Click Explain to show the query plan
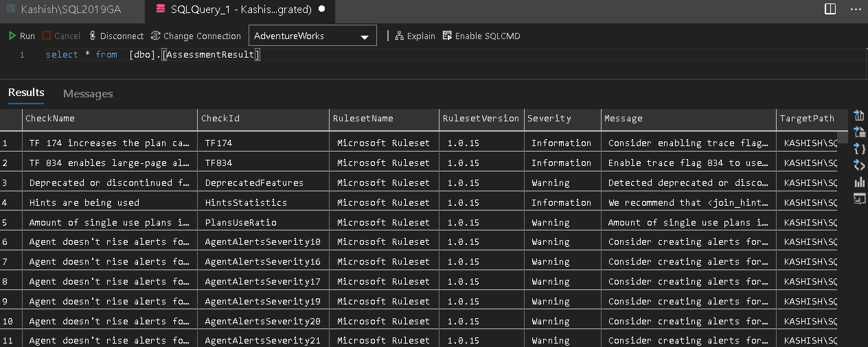Image resolution: width=868 pixels, height=347 pixels. pos(415,36)
